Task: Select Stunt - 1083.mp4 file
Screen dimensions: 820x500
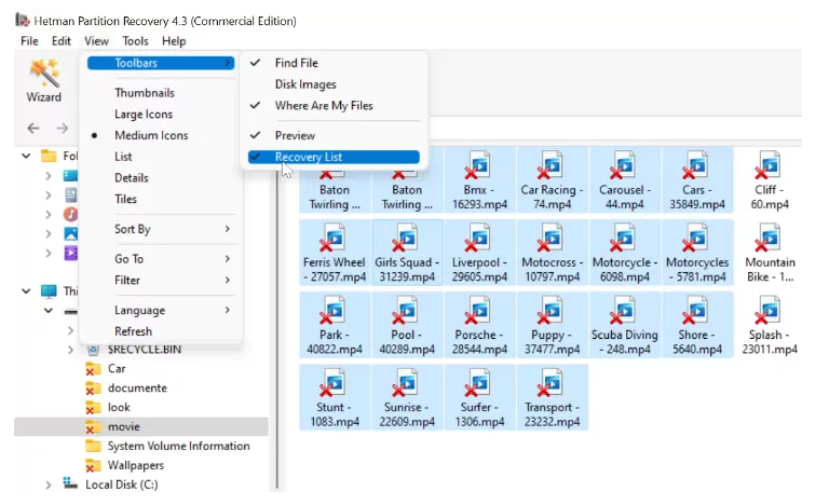Action: [x=334, y=397]
